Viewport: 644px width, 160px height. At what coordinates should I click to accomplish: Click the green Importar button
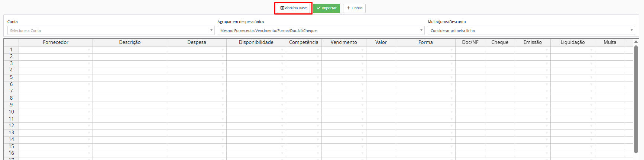326,8
